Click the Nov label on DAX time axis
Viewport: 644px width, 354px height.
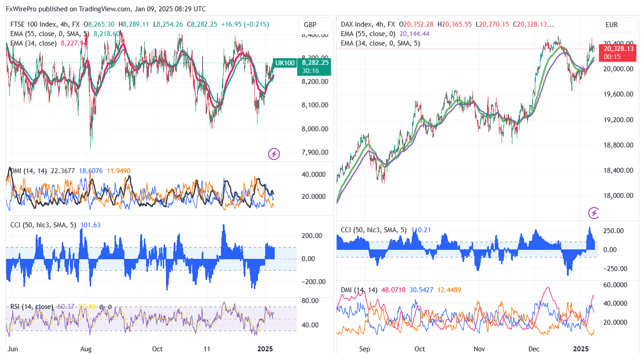pos(480,349)
